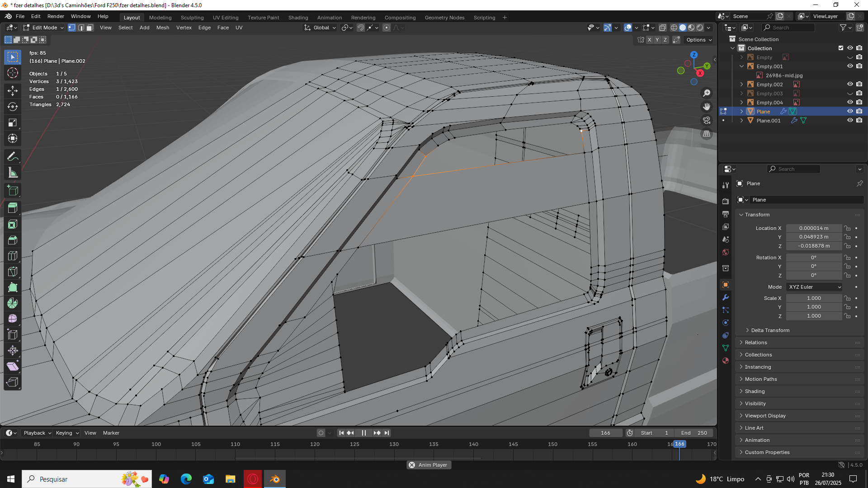
Task: Select the Loop Cut tool
Action: tap(13, 256)
